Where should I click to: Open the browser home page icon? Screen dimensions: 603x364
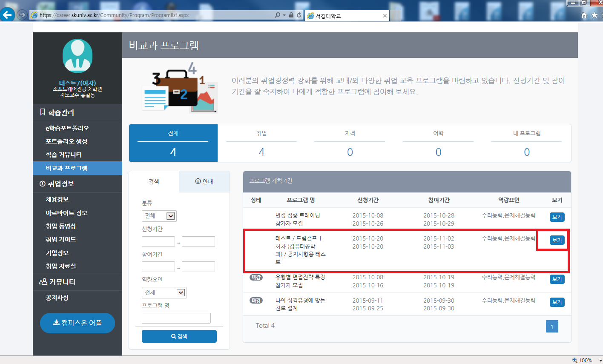(583, 14)
